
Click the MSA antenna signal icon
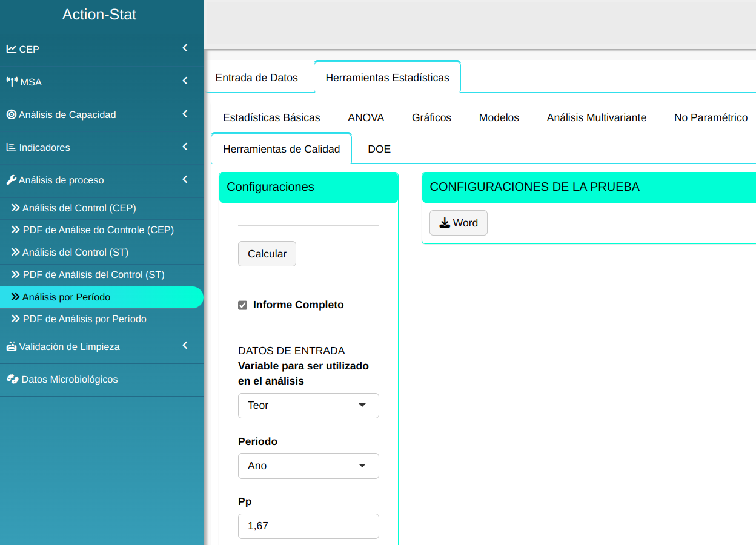(12, 82)
